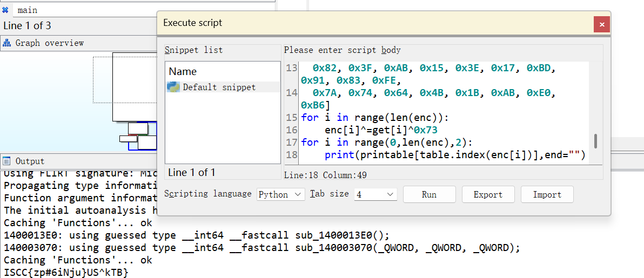Image resolution: width=644 pixels, height=278 pixels.
Task: Click the large node in Graph overview
Action: [135, 87]
